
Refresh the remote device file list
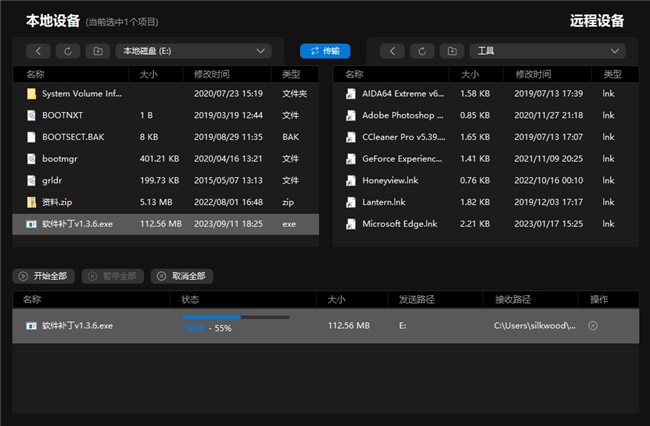[x=422, y=51]
